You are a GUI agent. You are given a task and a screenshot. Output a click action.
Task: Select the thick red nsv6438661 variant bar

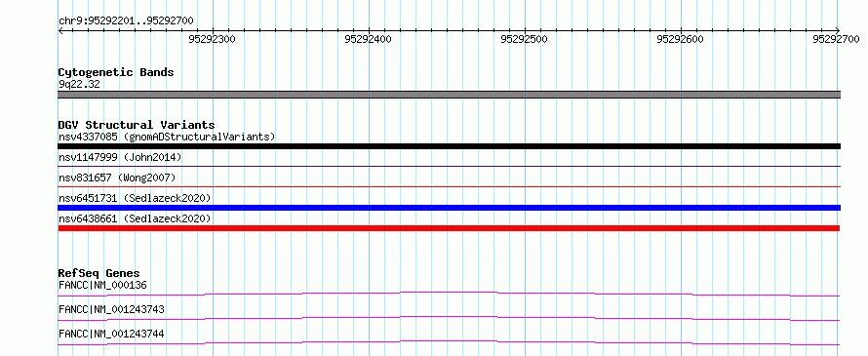(x=449, y=228)
